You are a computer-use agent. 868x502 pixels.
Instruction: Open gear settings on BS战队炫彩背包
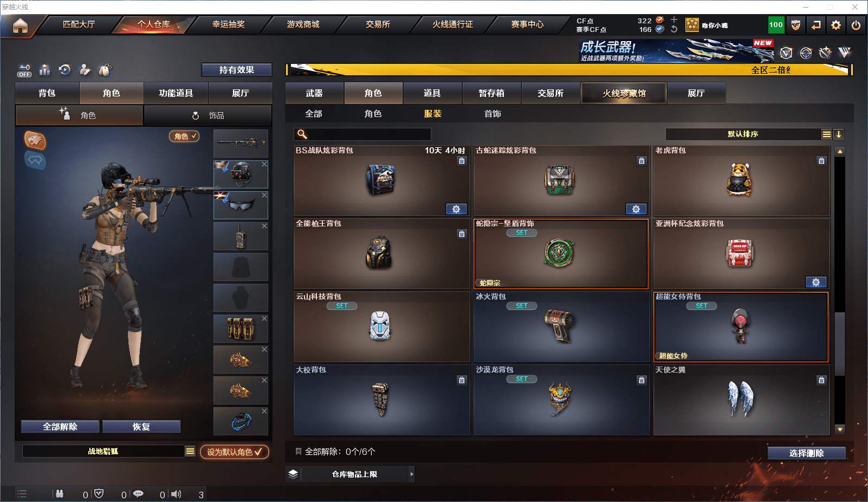456,209
